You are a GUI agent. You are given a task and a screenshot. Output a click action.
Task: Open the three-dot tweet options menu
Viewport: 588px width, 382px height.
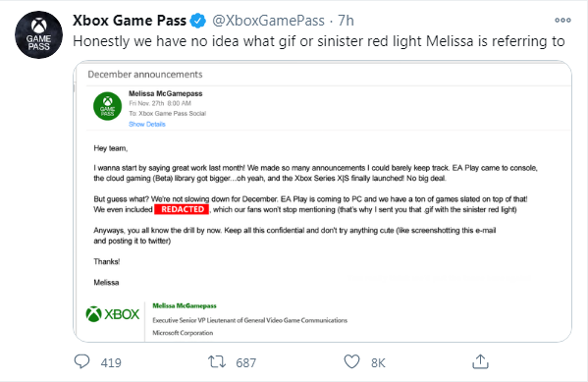pyautogui.click(x=562, y=21)
